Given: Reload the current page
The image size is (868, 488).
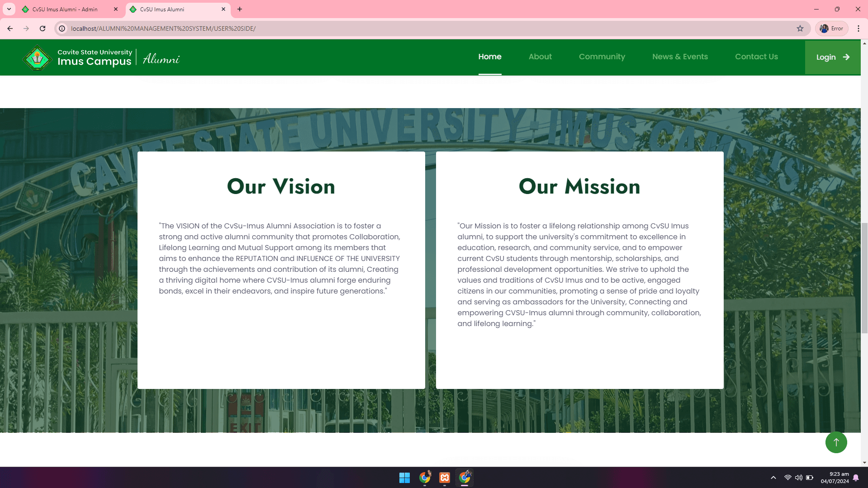Looking at the screenshot, I should 43,28.
